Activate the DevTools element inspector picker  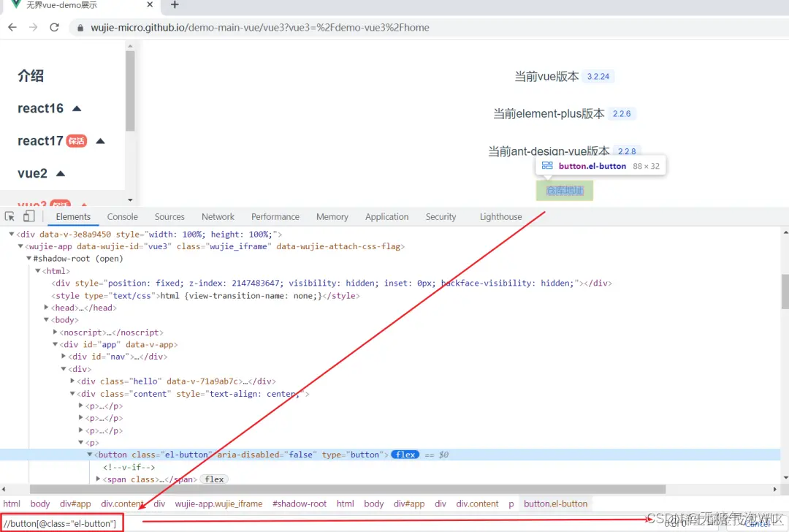9,216
